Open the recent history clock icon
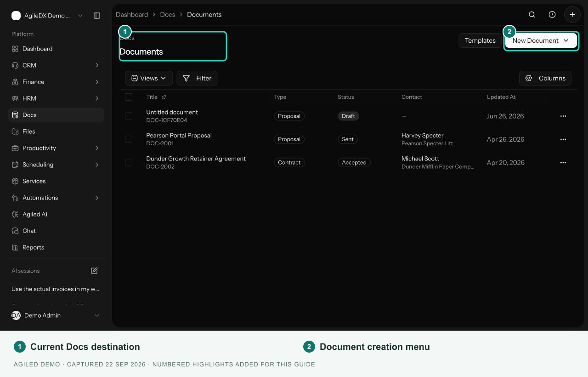 [552, 15]
